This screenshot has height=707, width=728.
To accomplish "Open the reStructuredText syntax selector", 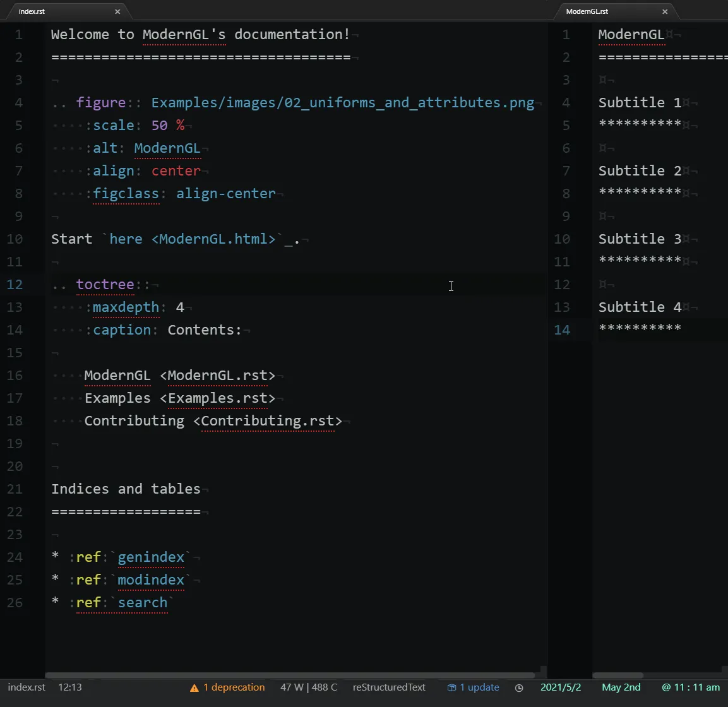I will coord(389,687).
